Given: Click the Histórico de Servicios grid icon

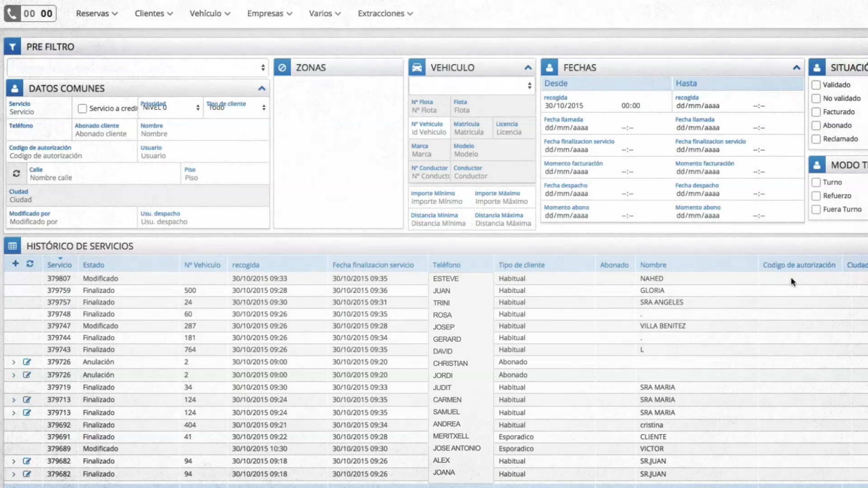Looking at the screenshot, I should pyautogui.click(x=13, y=246).
